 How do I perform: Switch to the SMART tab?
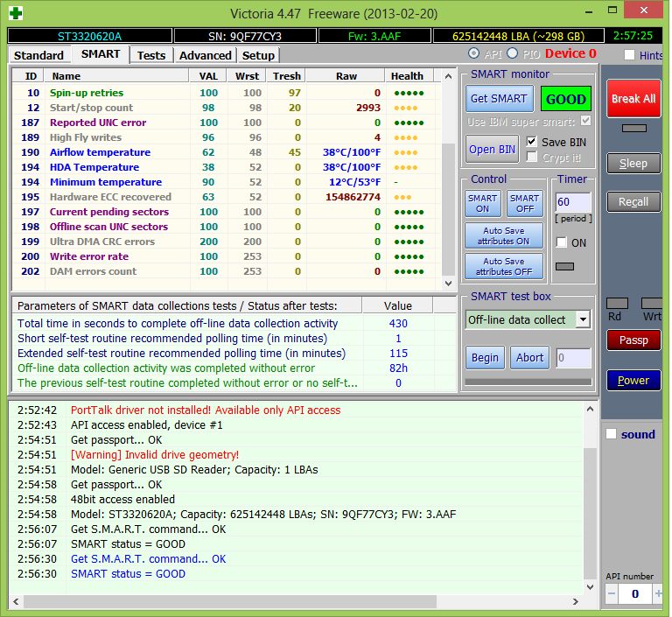pyautogui.click(x=101, y=54)
